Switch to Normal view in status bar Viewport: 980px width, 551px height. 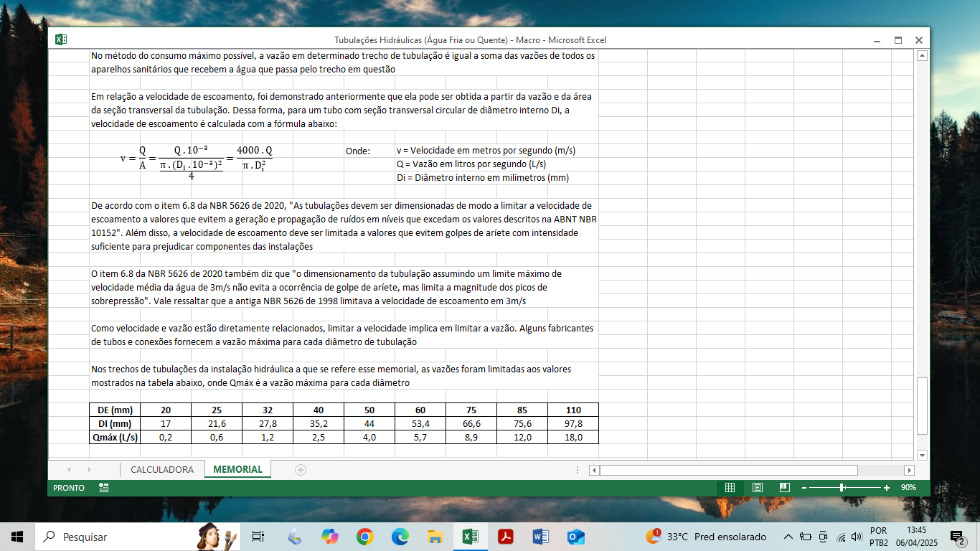pos(730,488)
